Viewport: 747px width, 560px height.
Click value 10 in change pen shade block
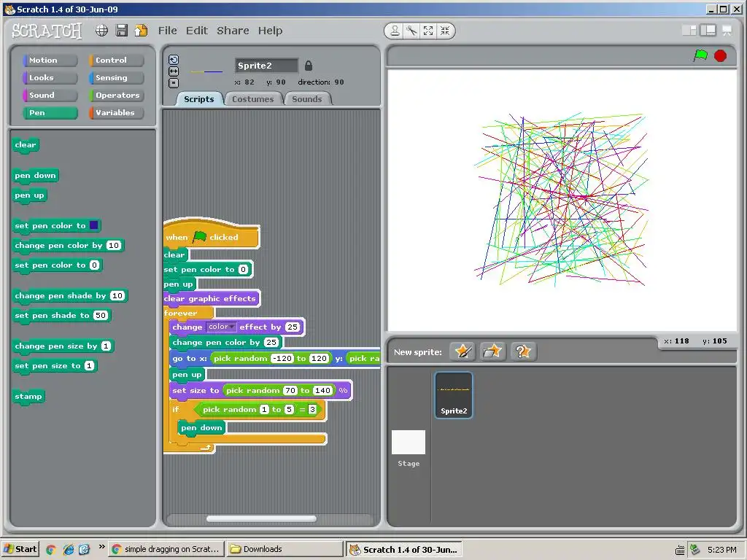coord(117,296)
